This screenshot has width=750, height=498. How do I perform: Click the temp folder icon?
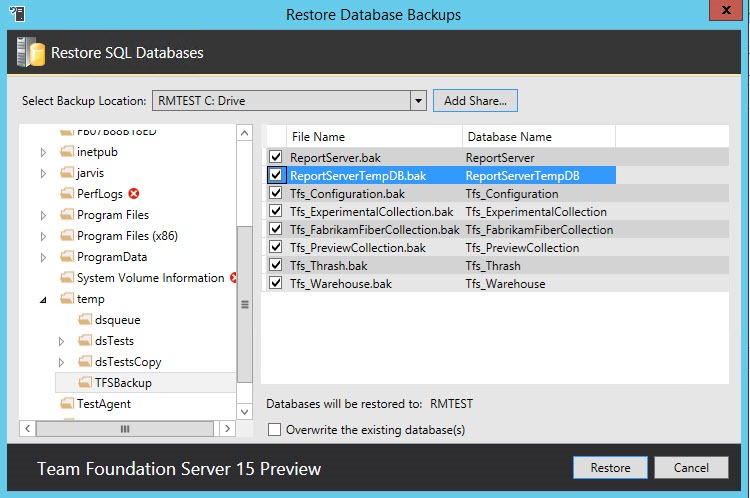click(x=67, y=299)
